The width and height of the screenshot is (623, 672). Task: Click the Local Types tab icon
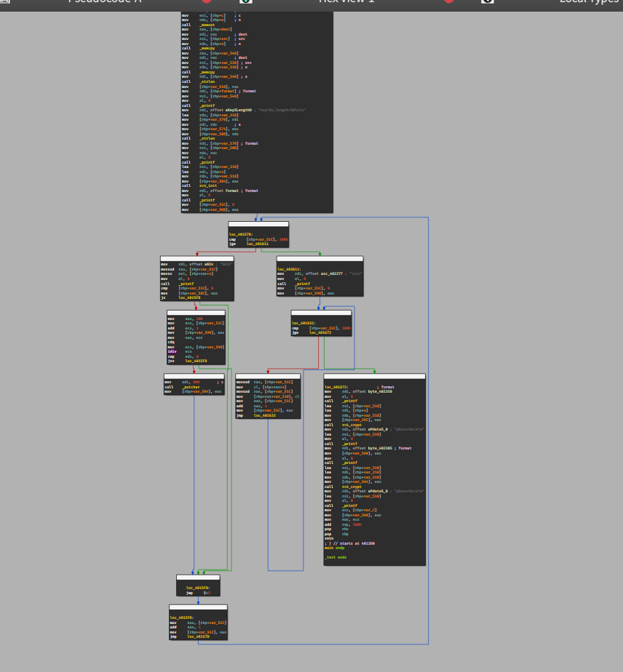tap(488, 2)
